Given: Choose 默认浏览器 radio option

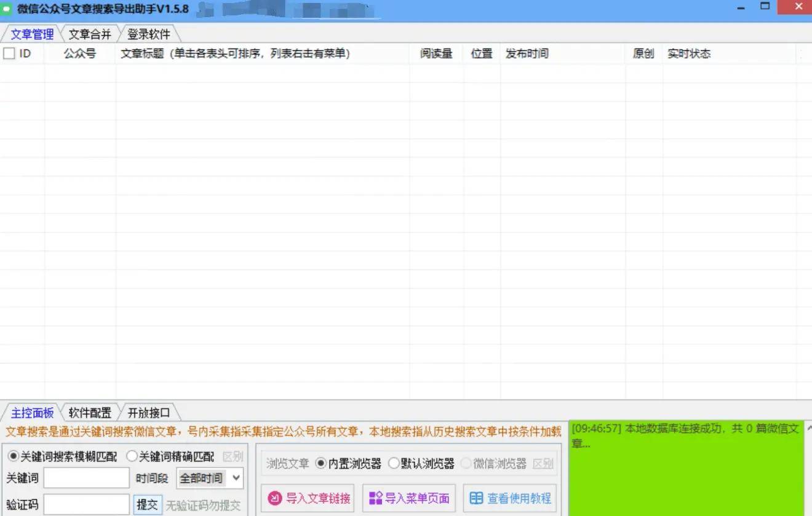Looking at the screenshot, I should tap(394, 464).
